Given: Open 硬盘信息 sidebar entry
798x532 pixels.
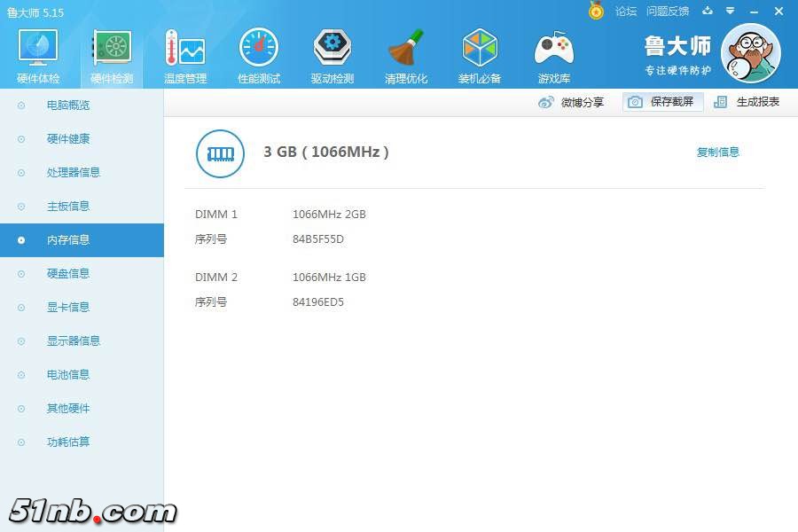Looking at the screenshot, I should coord(68,274).
